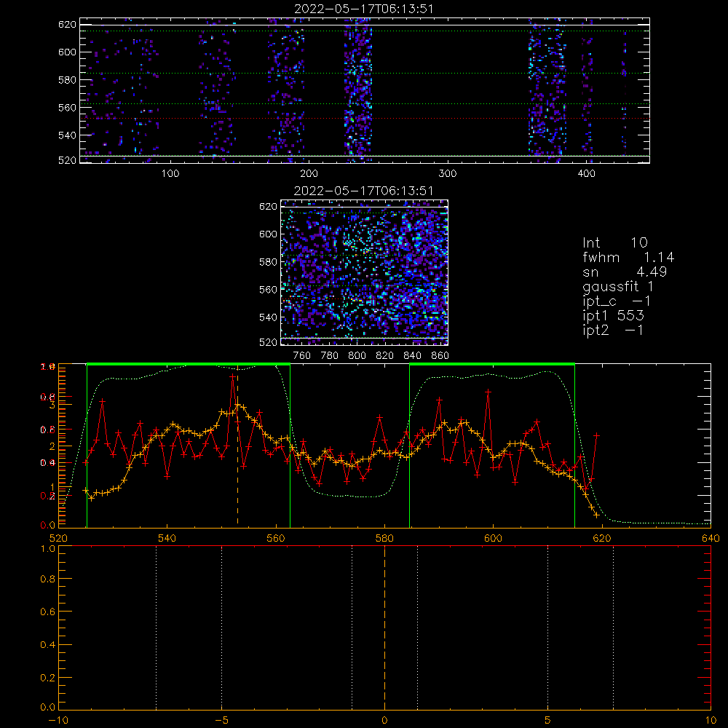Click x-axis label '560' of the profile plot

276,539
